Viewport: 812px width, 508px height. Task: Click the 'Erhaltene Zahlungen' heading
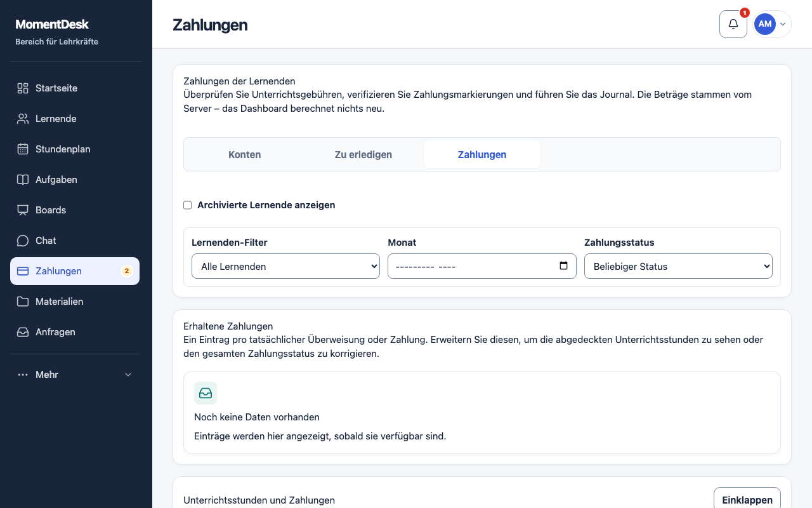pos(228,326)
